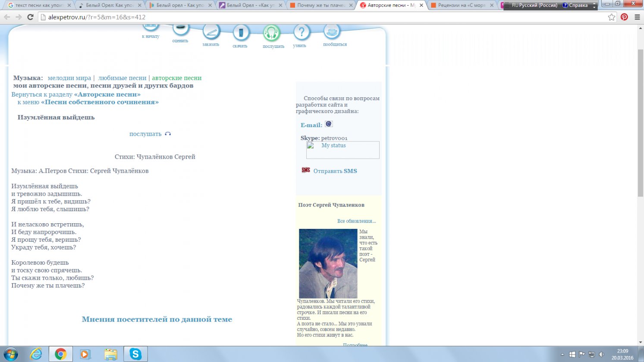The height and width of the screenshot is (362, 644).
Task: Click the heading 'Мнения посетителей по данной теме'
Action: (x=157, y=319)
